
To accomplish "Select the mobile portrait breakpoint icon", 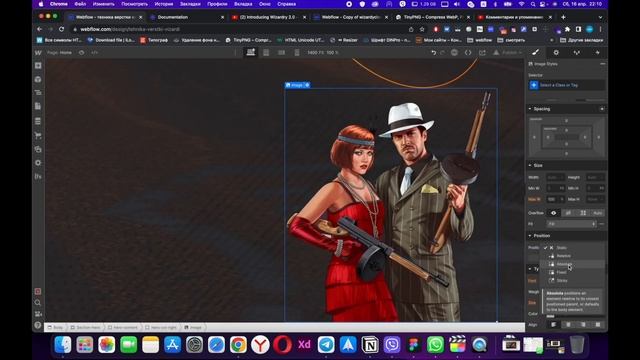I will pos(297,53).
